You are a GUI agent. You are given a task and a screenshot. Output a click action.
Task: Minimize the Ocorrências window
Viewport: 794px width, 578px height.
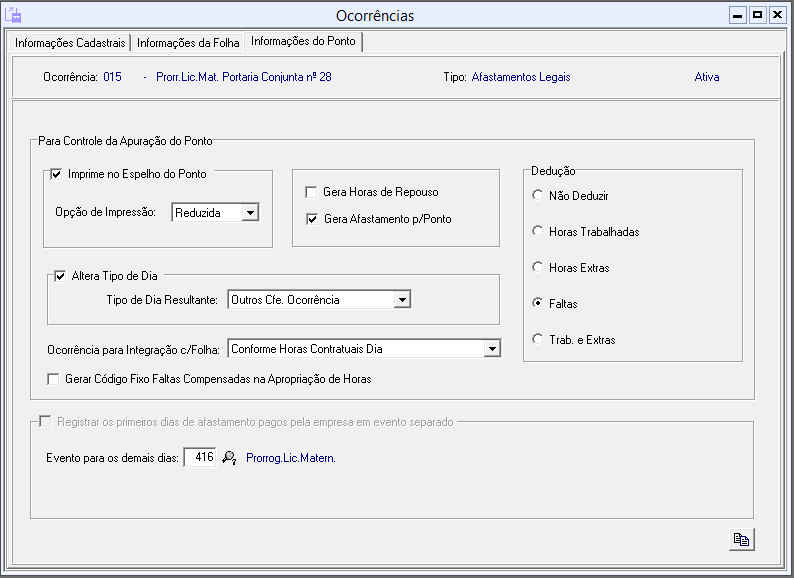pos(738,15)
